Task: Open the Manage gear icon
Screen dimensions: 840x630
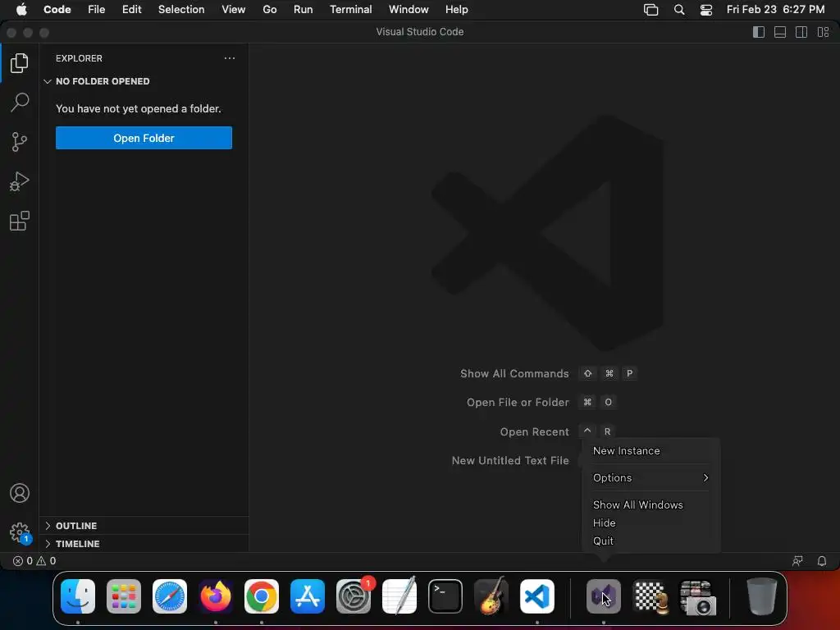Action: coord(20,532)
